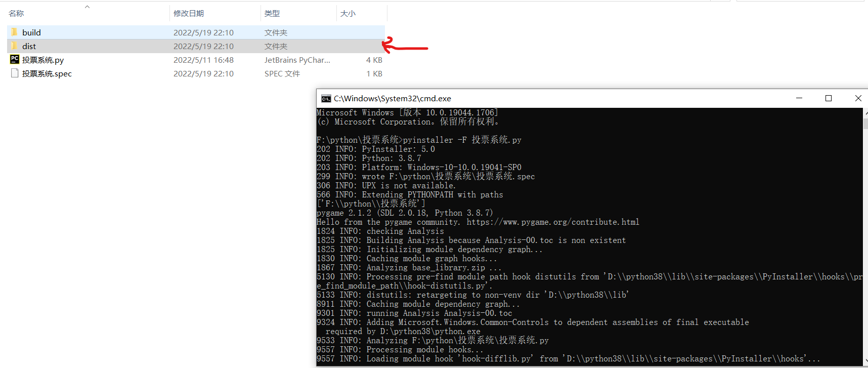Click the JetBrains PyChar... type cell
Viewport: 868px width, 368px height.
pyautogui.click(x=297, y=60)
